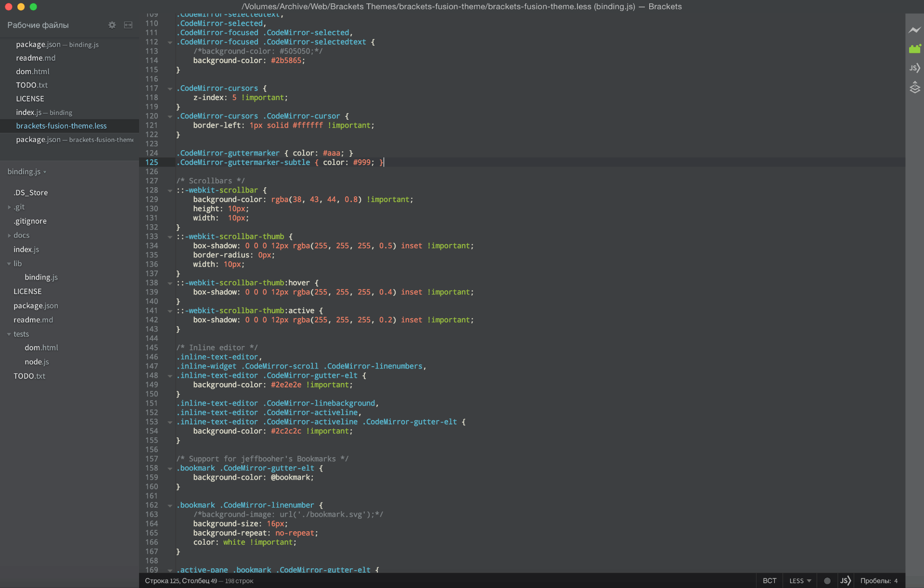This screenshot has width=924, height=588.
Task: Switch to readme.md in working files
Action: [36, 58]
